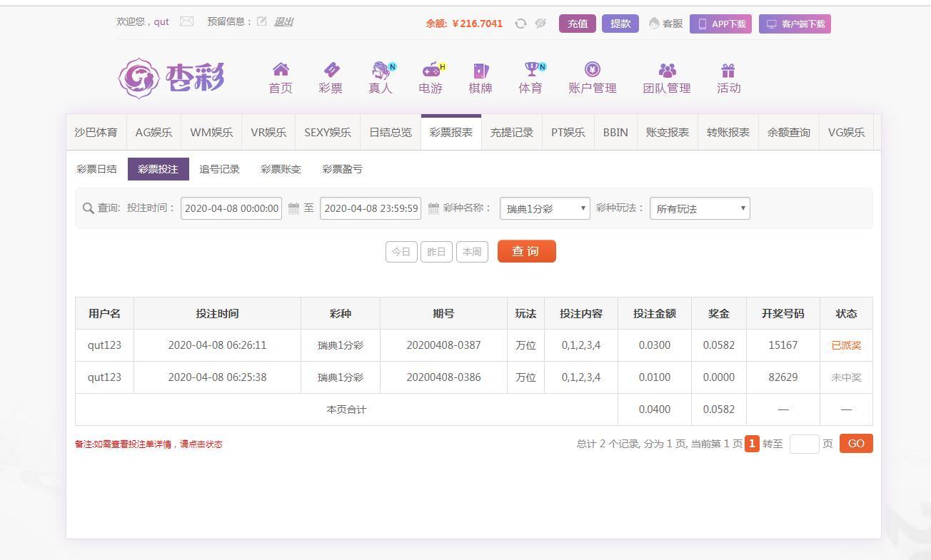The image size is (931, 560).
Task: Expand 彩种名称 dropdown showing 瑞典1分彩
Action: [545, 208]
